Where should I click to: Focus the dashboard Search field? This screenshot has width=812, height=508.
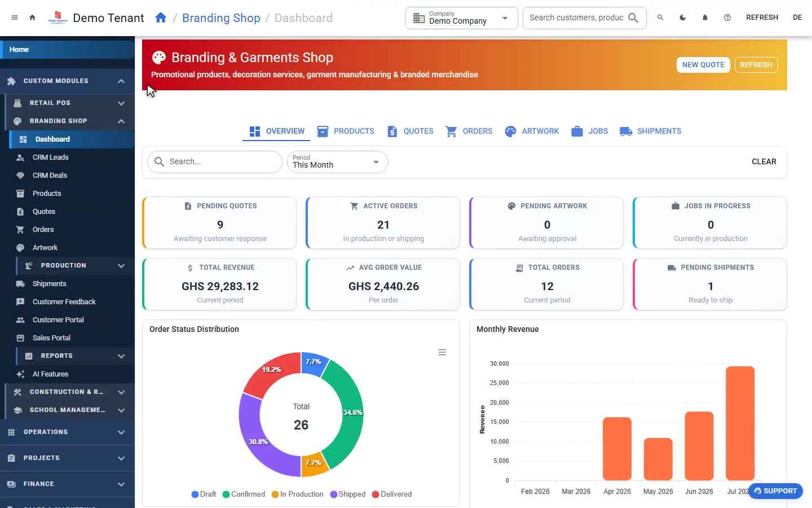tap(215, 162)
